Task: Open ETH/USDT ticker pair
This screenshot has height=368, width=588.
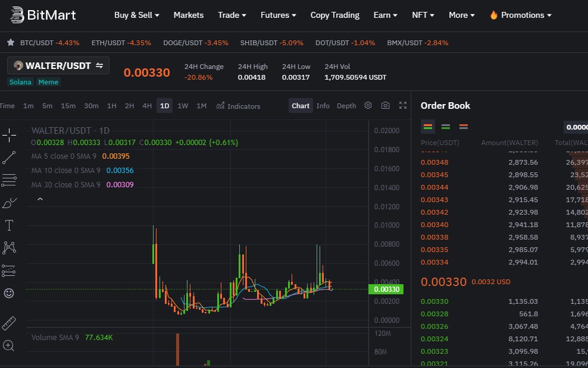Action: coord(121,43)
